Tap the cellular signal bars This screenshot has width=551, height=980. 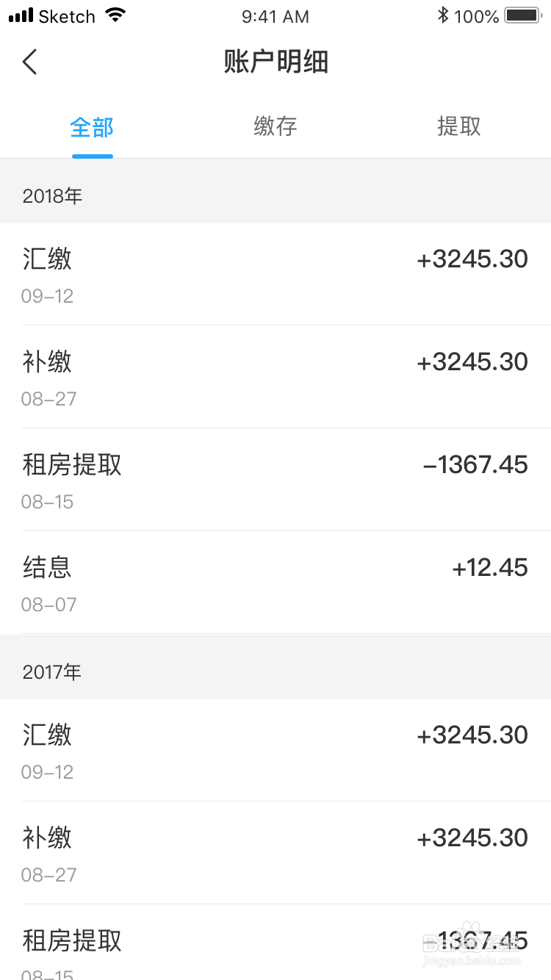tap(21, 15)
